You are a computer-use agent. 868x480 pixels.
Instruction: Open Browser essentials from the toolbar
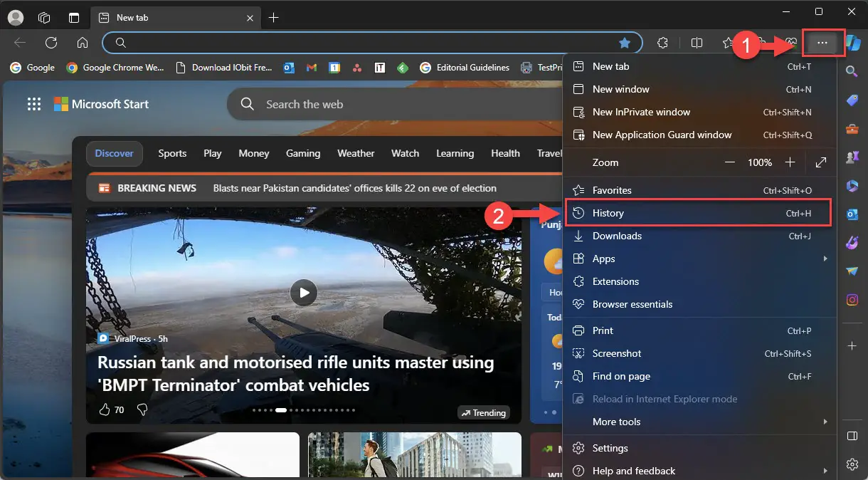point(790,43)
